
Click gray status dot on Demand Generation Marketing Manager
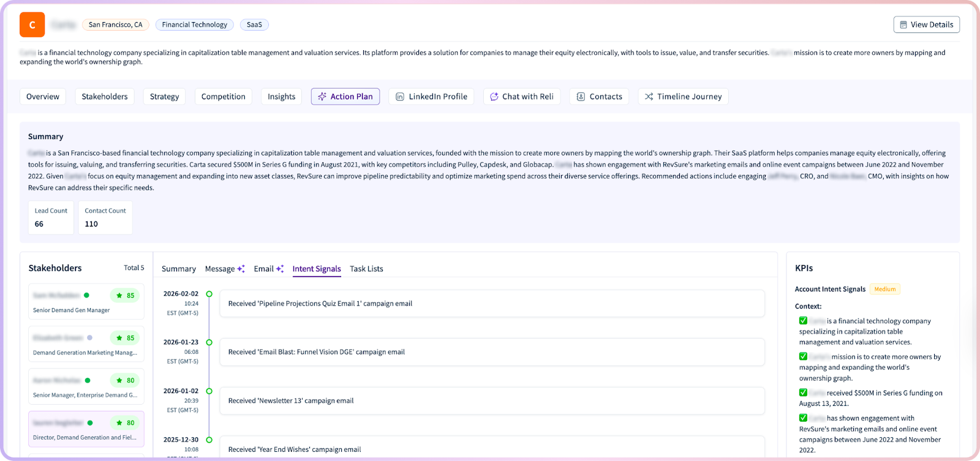89,337
